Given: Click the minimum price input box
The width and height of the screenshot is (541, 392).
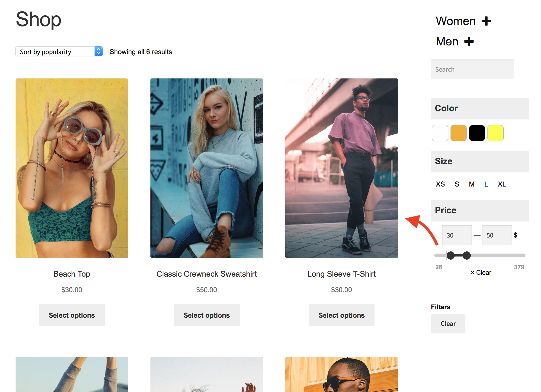Looking at the screenshot, I should 457,235.
